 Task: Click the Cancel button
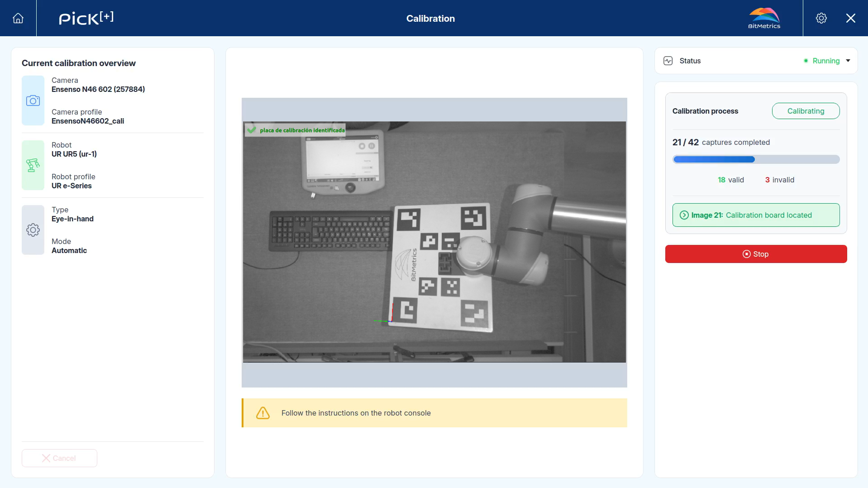click(59, 458)
